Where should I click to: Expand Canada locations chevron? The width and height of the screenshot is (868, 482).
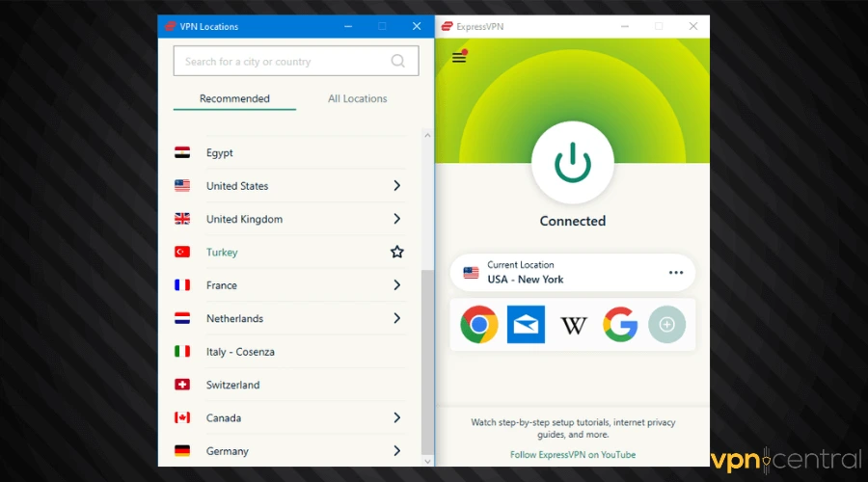coord(397,417)
